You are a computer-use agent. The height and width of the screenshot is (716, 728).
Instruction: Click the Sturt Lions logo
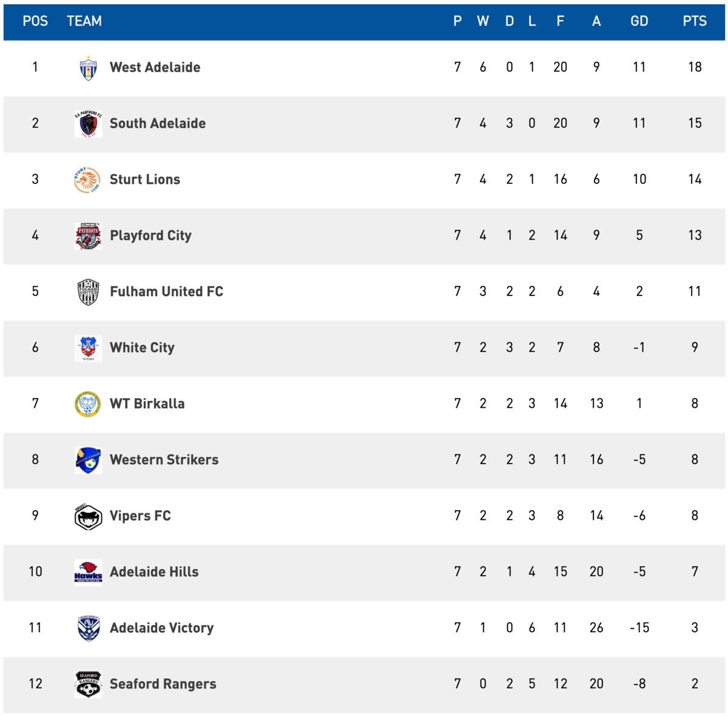point(89,180)
